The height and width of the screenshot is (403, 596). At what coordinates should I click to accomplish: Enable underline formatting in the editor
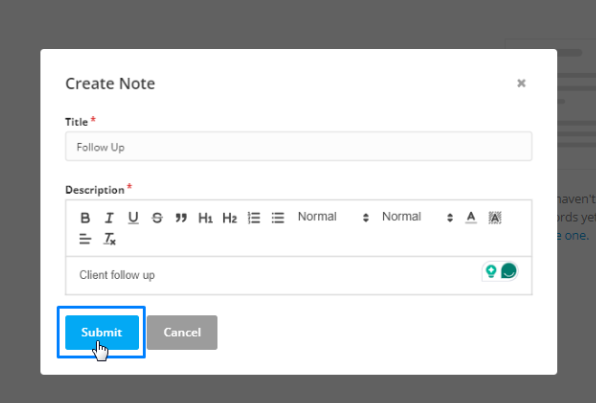(133, 218)
